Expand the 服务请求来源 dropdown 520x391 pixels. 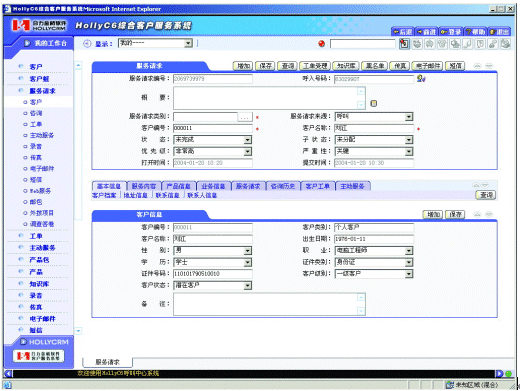point(409,117)
